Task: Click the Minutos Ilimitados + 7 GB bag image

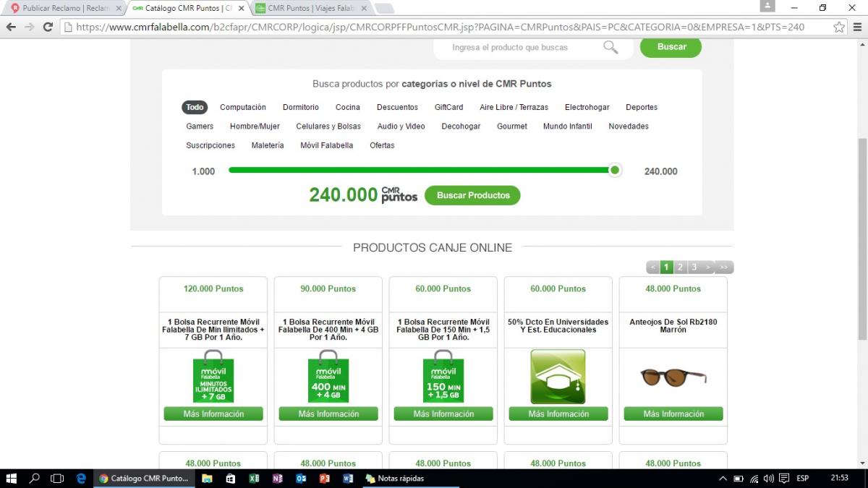Action: tap(213, 377)
